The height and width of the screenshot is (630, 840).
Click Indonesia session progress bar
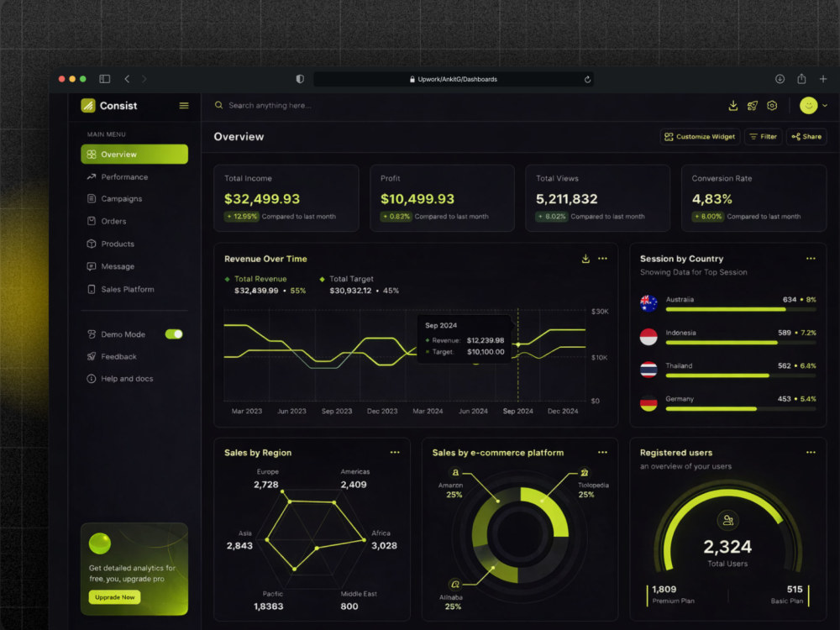(741, 343)
